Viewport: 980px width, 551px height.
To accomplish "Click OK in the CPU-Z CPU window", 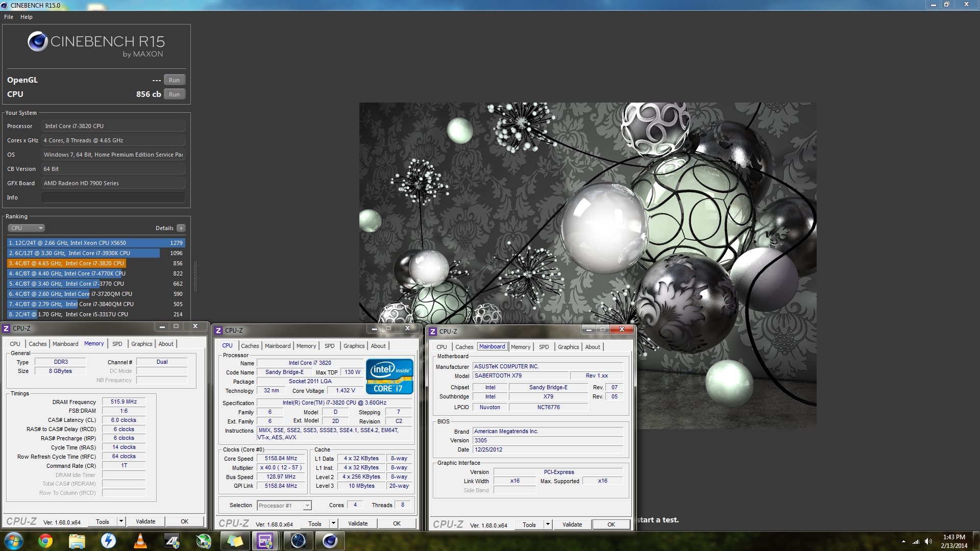I will [397, 523].
